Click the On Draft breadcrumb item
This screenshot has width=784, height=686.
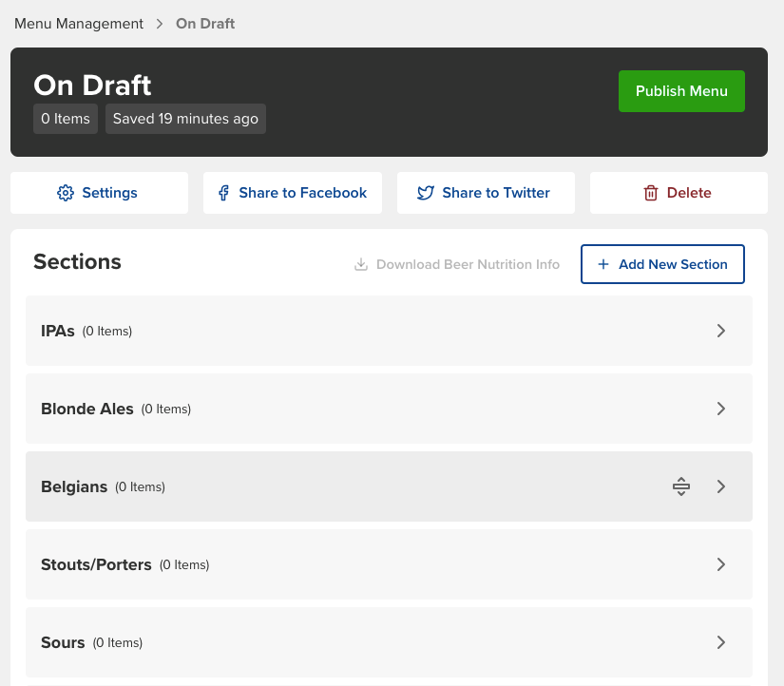[205, 24]
